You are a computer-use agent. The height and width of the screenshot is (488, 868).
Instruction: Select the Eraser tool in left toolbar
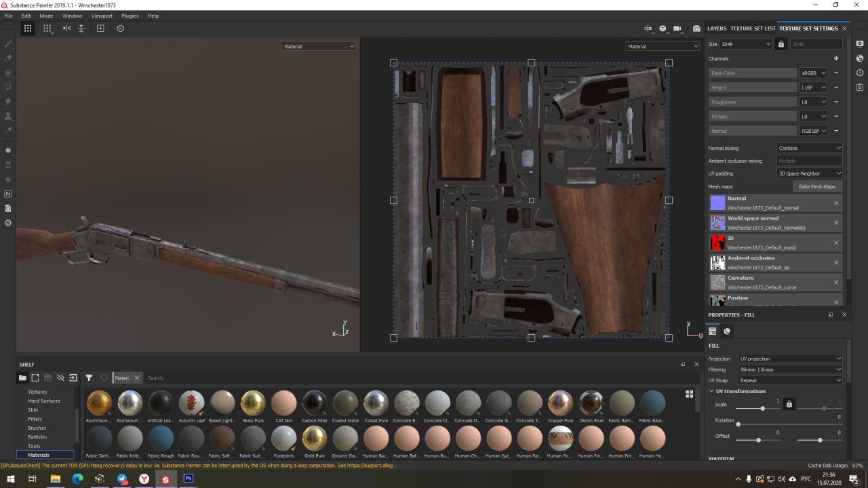pyautogui.click(x=8, y=58)
